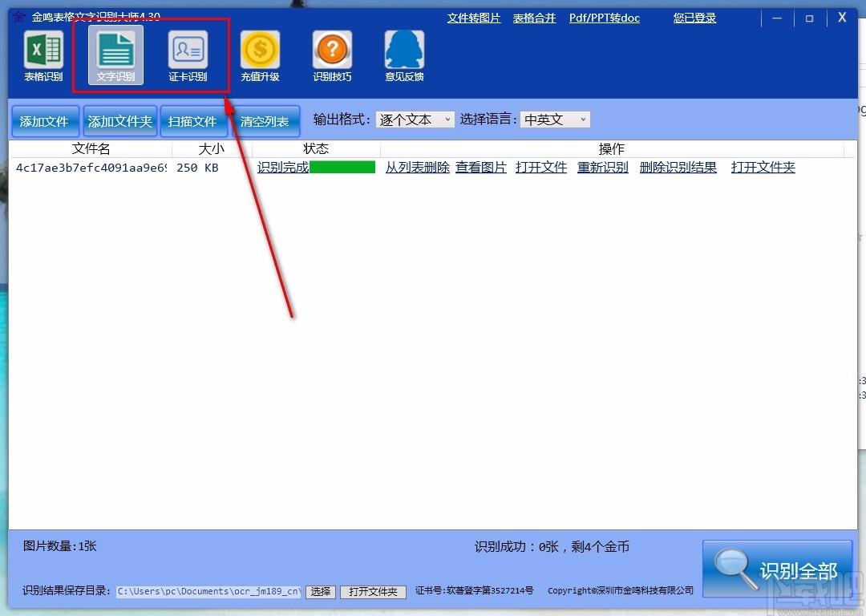Click the 清空列表 button
866x616 pixels.
click(265, 122)
